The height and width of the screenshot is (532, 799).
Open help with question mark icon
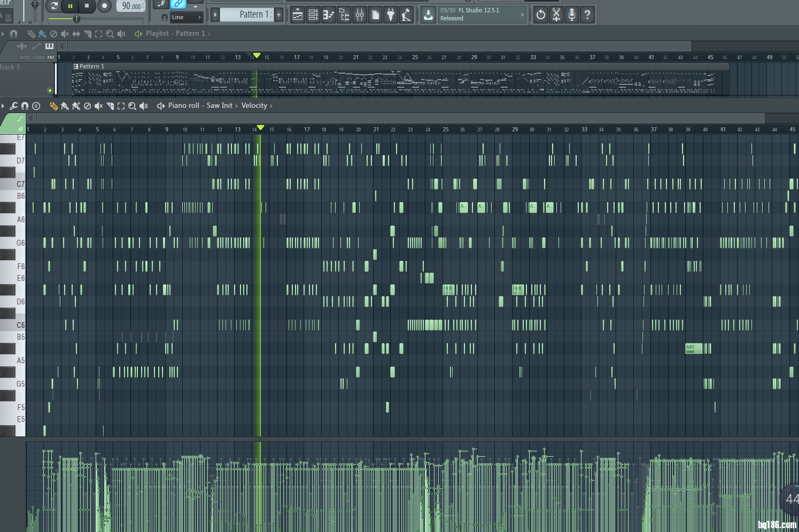click(x=587, y=15)
